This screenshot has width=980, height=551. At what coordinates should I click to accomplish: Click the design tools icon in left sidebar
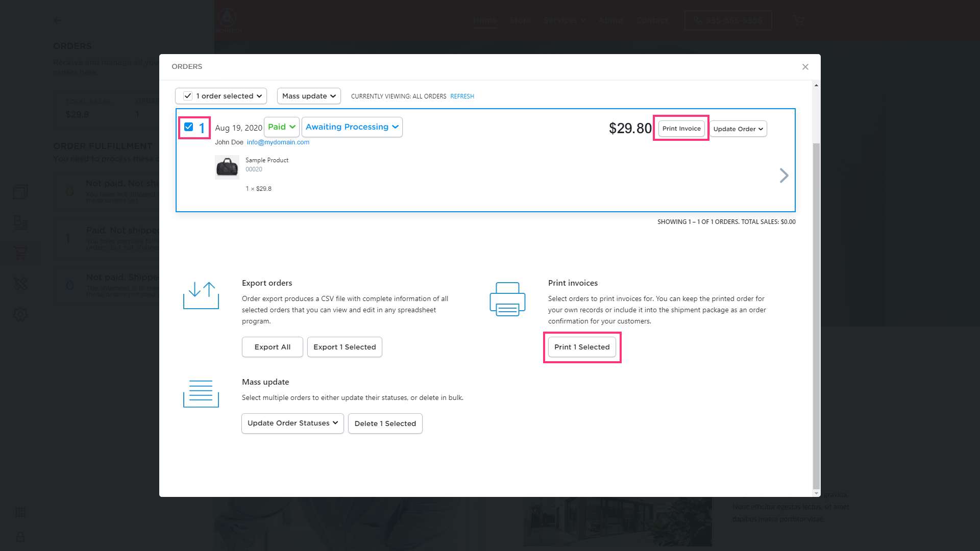20,284
